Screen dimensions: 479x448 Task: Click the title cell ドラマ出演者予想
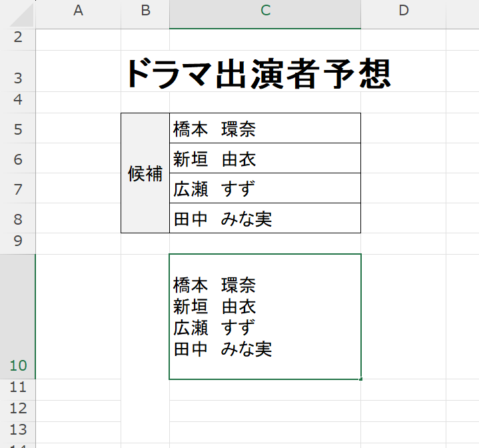pyautogui.click(x=258, y=73)
